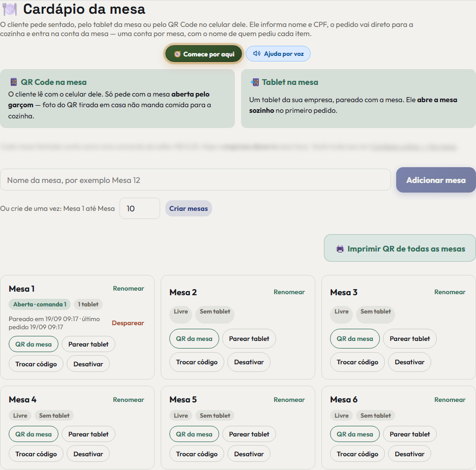476x470 pixels.
Task: Open QR da mesa for Mesa 1
Action: [x=34, y=344]
